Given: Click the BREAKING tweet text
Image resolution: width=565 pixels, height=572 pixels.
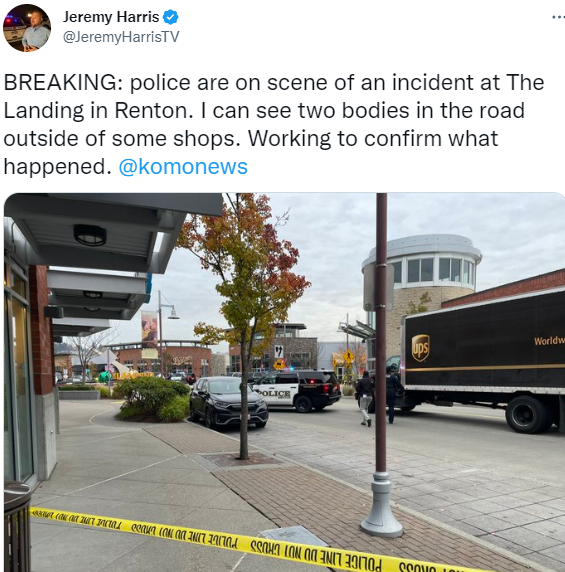Looking at the screenshot, I should 274,124.
